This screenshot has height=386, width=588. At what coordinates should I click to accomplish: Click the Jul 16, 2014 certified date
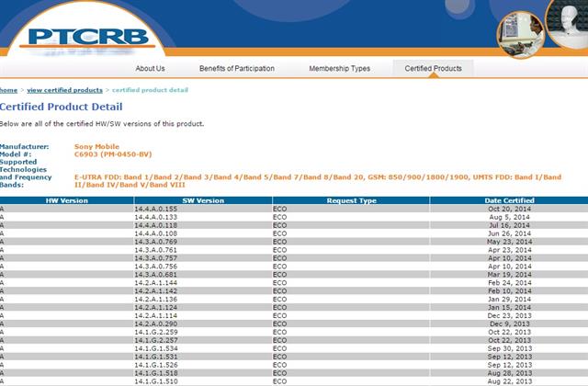click(x=509, y=225)
